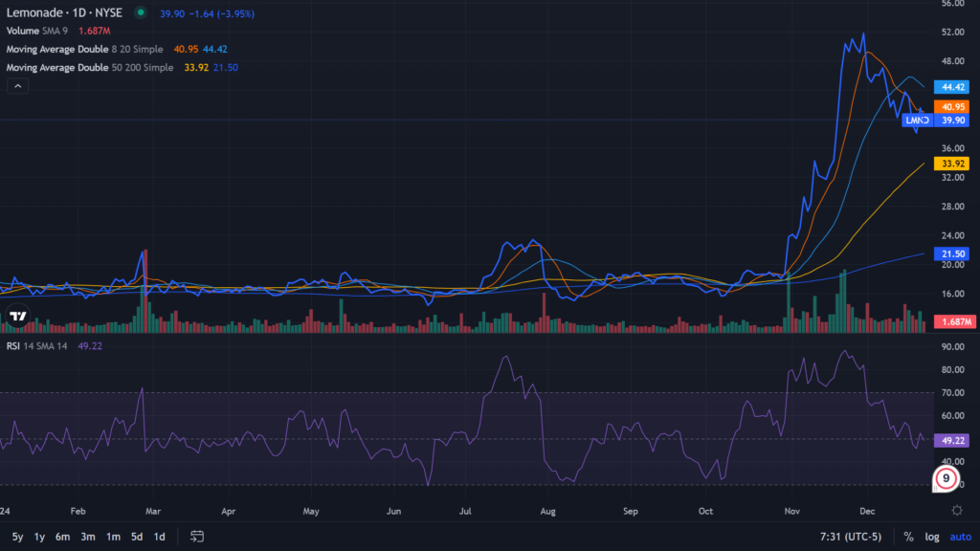The height and width of the screenshot is (551, 980).
Task: Select the 6m time range
Action: [x=63, y=537]
